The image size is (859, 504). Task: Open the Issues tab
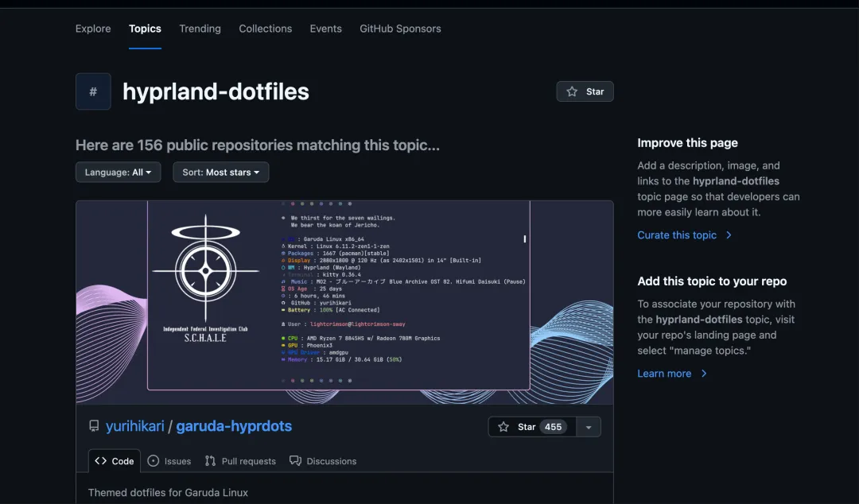169,461
